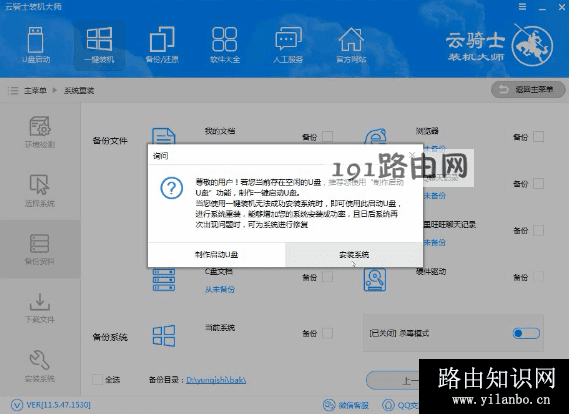Viewport: 569px width, 414px height.
Task: Close the 询问 dialog
Action: coord(412,155)
